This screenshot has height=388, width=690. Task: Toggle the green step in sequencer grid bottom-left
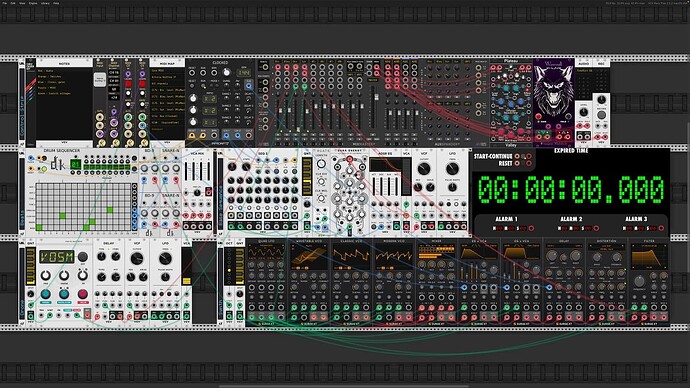pos(40,227)
